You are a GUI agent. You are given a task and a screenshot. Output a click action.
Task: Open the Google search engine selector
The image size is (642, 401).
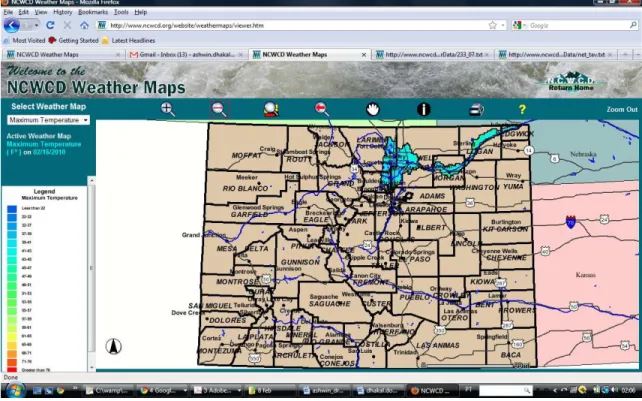click(519, 25)
